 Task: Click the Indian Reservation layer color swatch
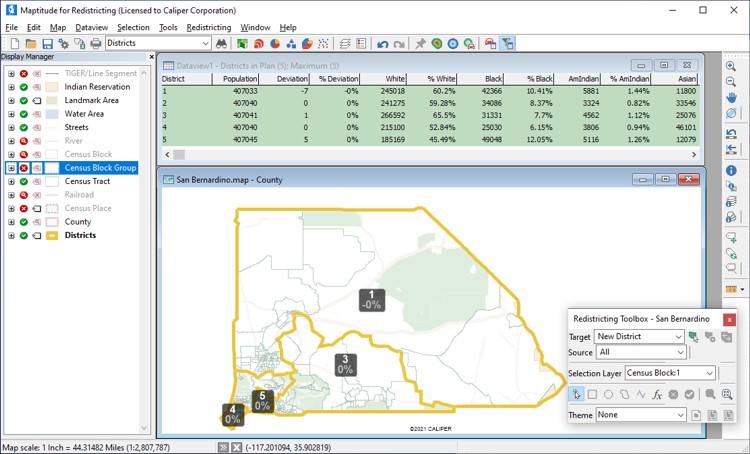[x=51, y=87]
